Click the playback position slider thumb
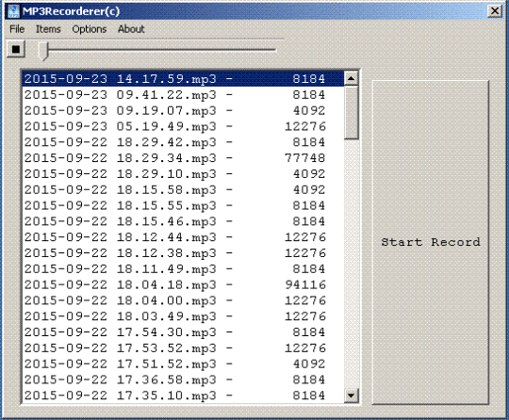This screenshot has height=420, width=509. tap(43, 51)
